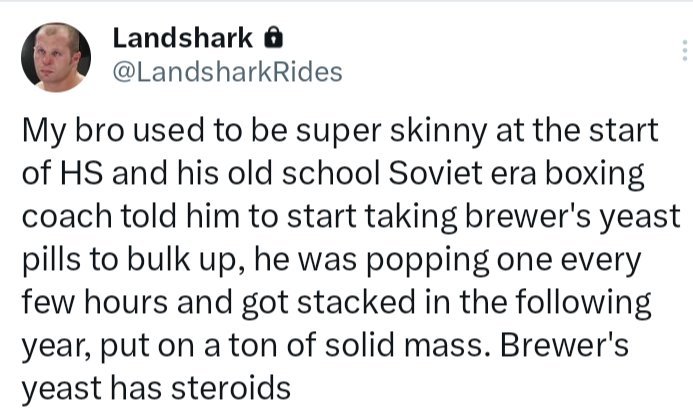The image size is (693, 417).
Task: Click the word "steroids" in the tweet
Action: tap(231, 388)
